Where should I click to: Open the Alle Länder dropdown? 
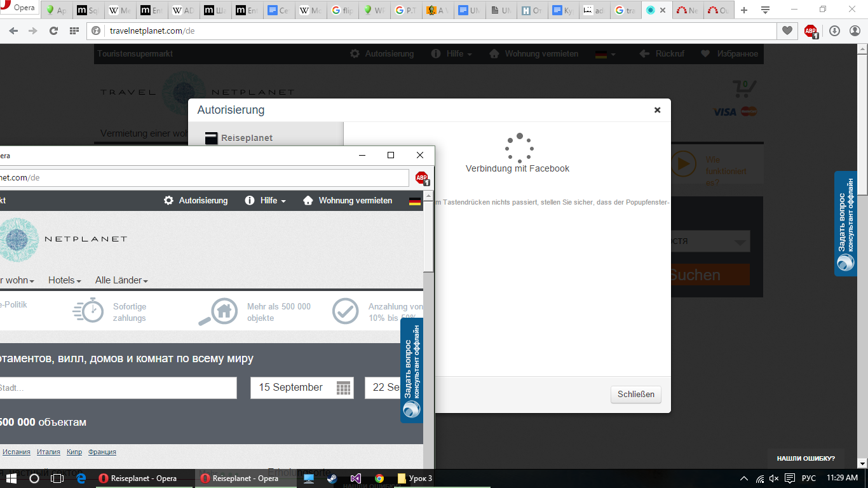click(x=121, y=280)
